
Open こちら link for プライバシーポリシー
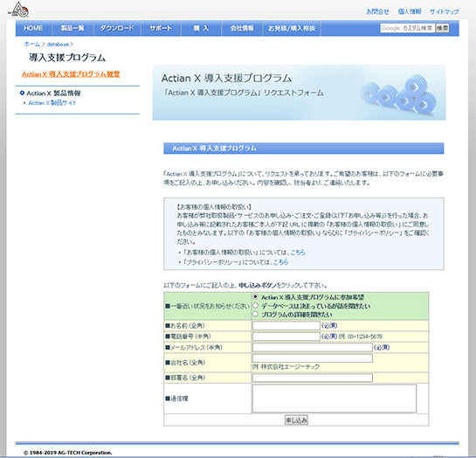281,262
